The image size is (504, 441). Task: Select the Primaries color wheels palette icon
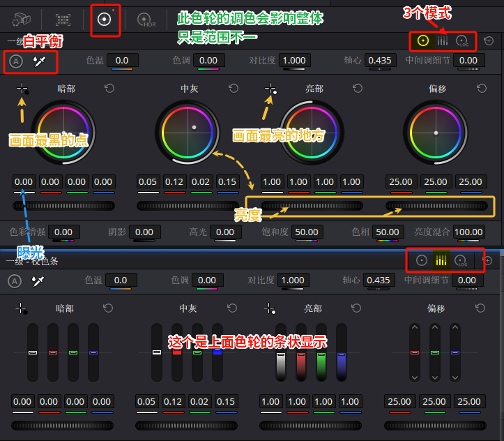104,20
